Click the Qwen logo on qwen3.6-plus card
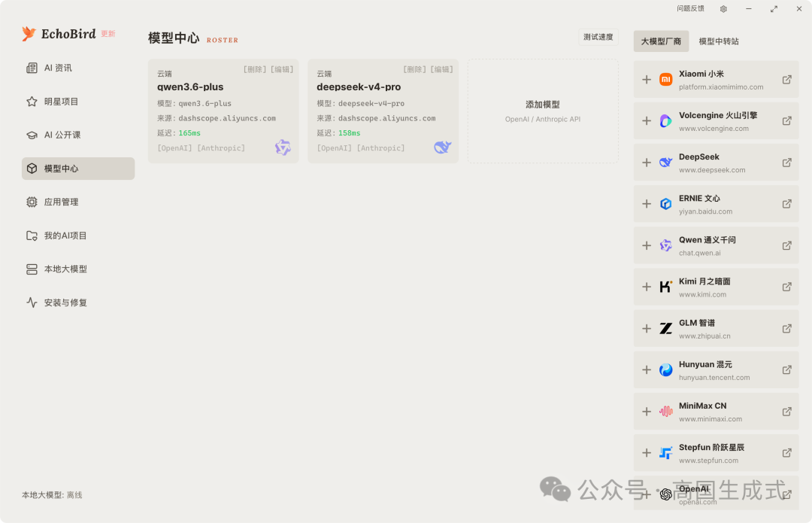The width and height of the screenshot is (812, 523). (x=283, y=147)
